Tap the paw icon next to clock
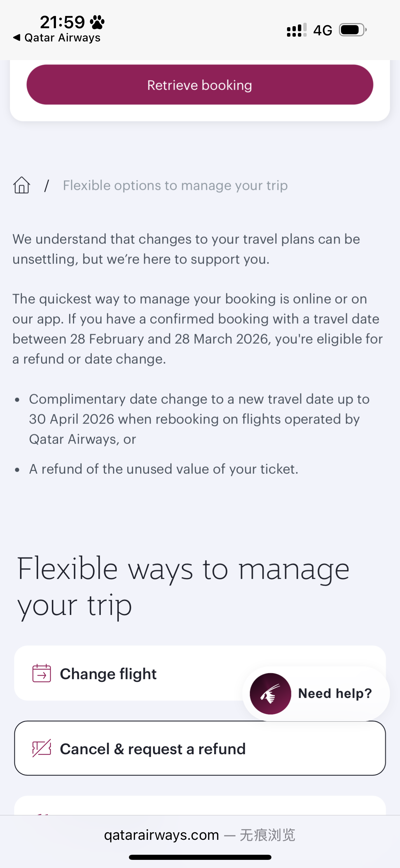The height and width of the screenshot is (868, 400). 97,22
